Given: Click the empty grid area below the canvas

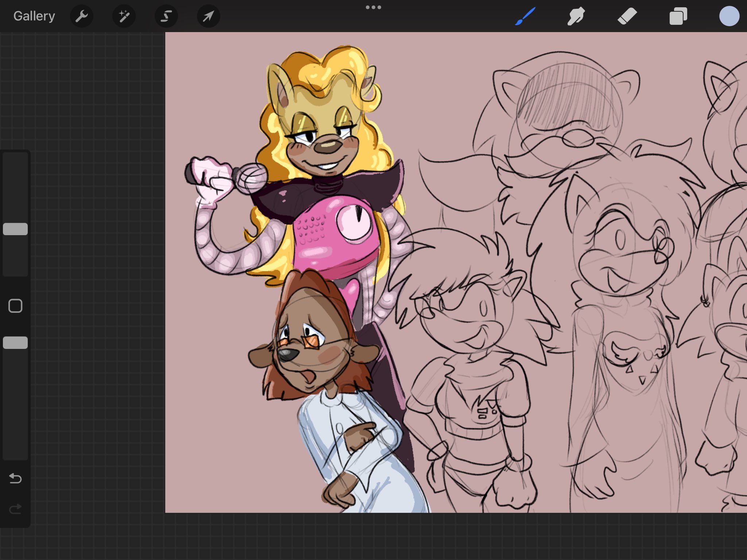Looking at the screenshot, I should 401,536.
